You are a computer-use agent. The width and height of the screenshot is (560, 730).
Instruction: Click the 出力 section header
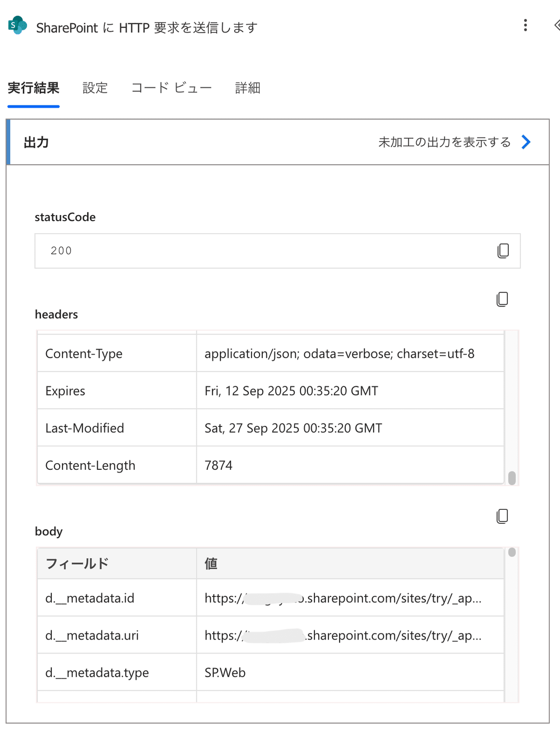pyautogui.click(x=36, y=142)
